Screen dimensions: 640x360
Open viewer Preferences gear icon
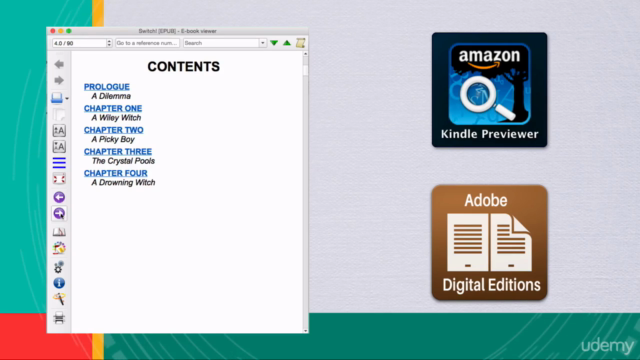click(x=59, y=267)
